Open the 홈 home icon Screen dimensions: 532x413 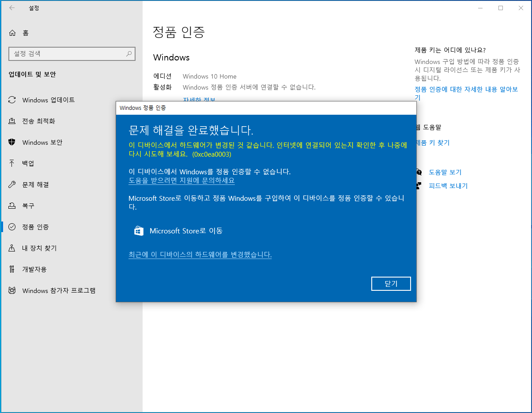(x=12, y=33)
